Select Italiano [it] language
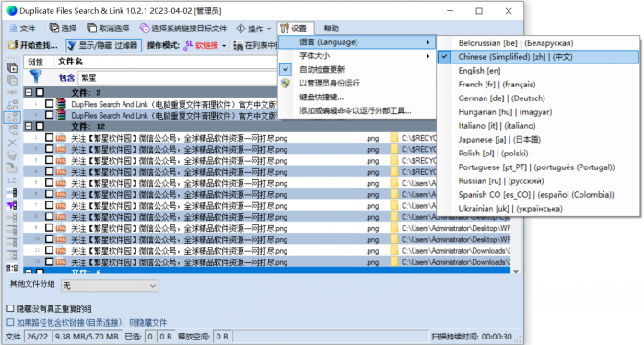 pos(538,126)
